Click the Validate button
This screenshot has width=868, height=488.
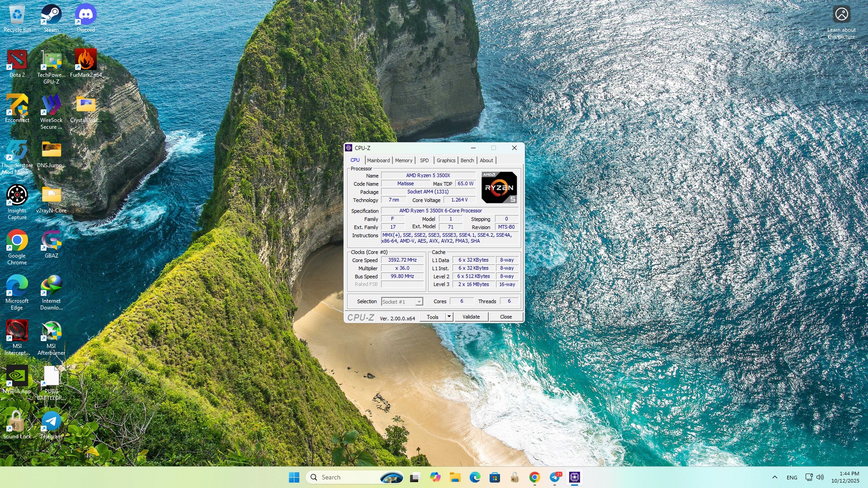pos(471,317)
